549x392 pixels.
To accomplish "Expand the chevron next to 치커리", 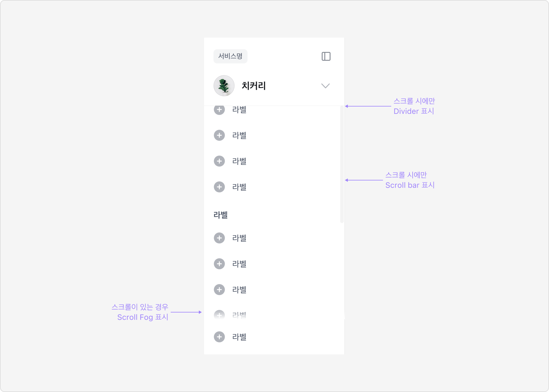I will (326, 86).
